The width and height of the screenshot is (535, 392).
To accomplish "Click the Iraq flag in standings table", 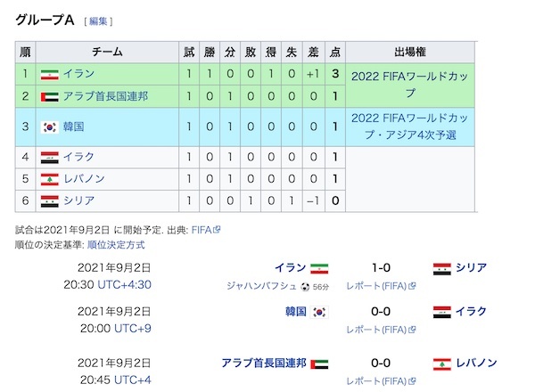I will coord(50,158).
